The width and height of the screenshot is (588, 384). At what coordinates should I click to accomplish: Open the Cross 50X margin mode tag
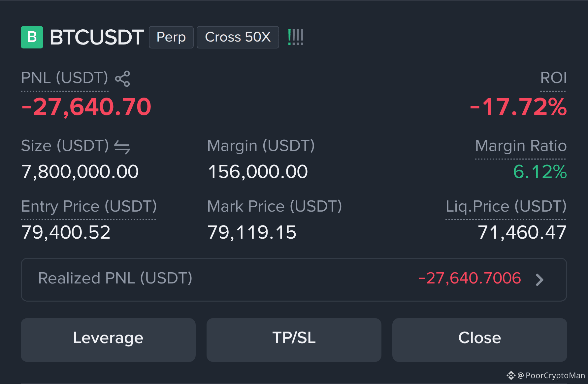click(238, 37)
